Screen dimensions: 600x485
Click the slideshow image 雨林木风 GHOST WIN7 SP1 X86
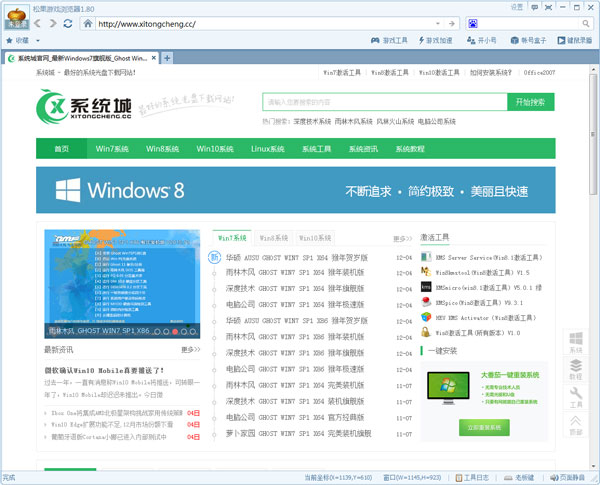[122, 284]
